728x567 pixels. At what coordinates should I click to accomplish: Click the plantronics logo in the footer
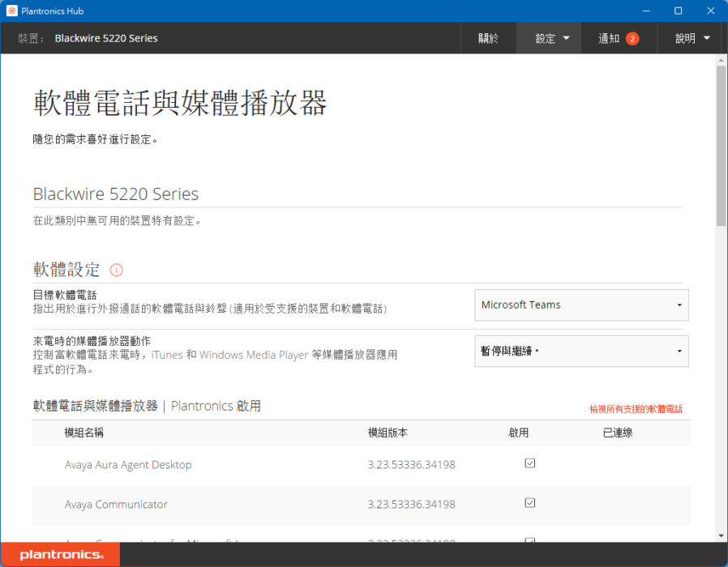[62, 555]
